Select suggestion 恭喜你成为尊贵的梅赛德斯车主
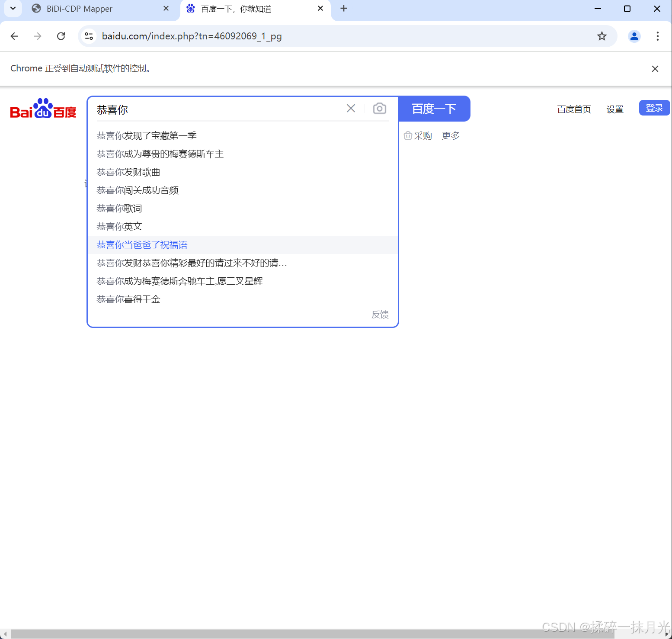The width and height of the screenshot is (672, 639). click(242, 154)
